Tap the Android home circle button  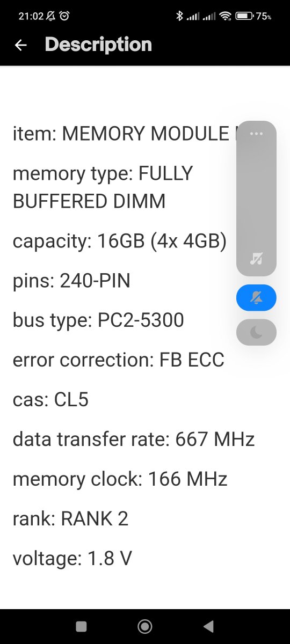[x=145, y=626]
